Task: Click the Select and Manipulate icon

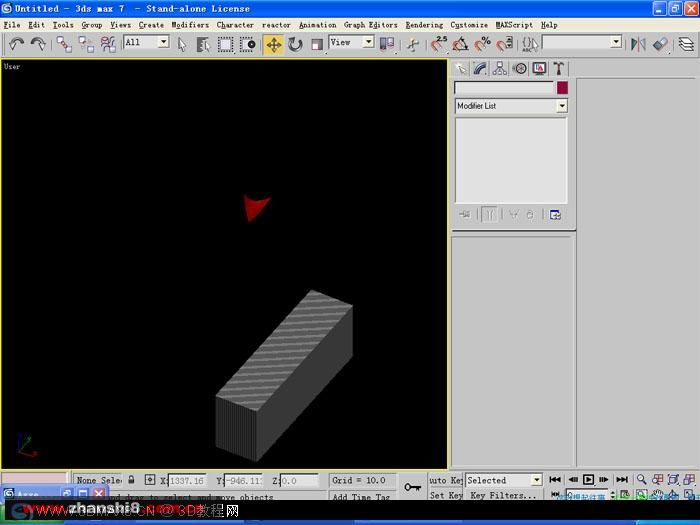Action: click(x=413, y=44)
